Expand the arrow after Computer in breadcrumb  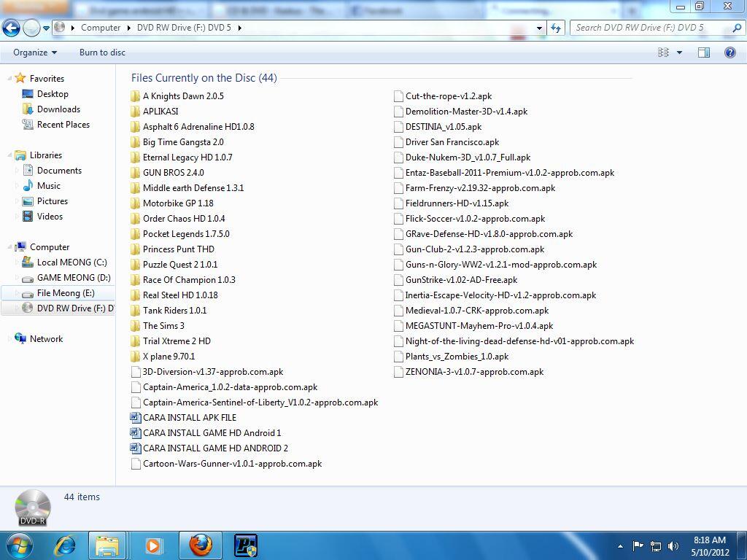pos(128,28)
